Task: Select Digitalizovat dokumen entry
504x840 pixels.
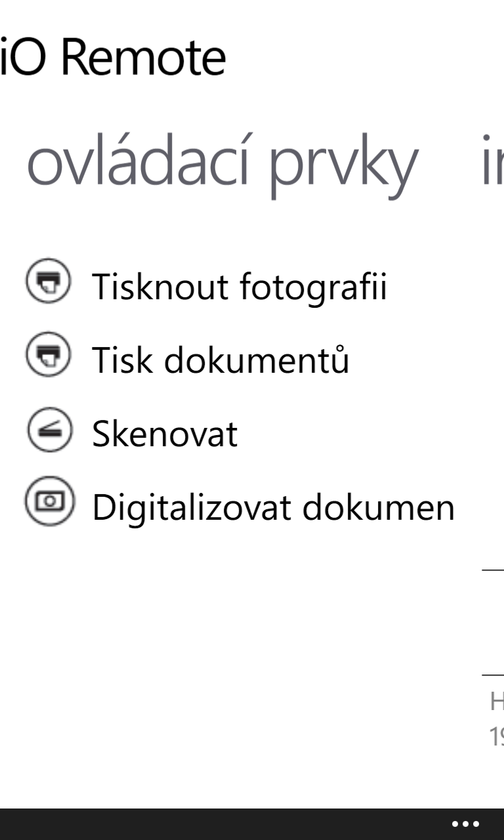Action: pyautogui.click(x=274, y=507)
